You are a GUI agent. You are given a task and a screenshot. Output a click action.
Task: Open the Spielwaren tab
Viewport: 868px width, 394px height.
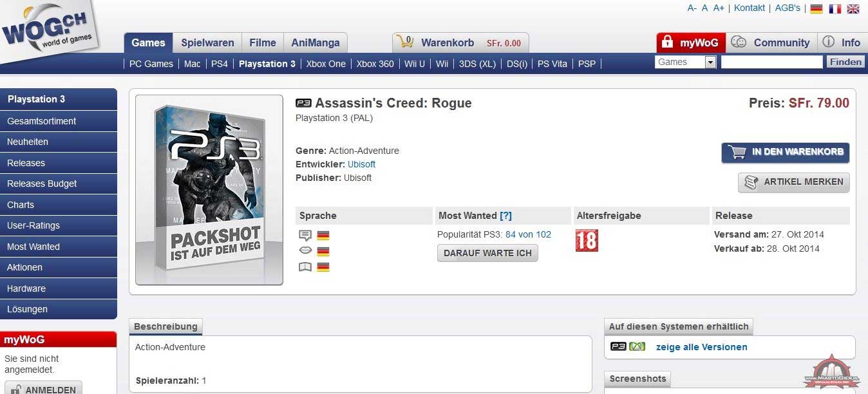click(207, 42)
